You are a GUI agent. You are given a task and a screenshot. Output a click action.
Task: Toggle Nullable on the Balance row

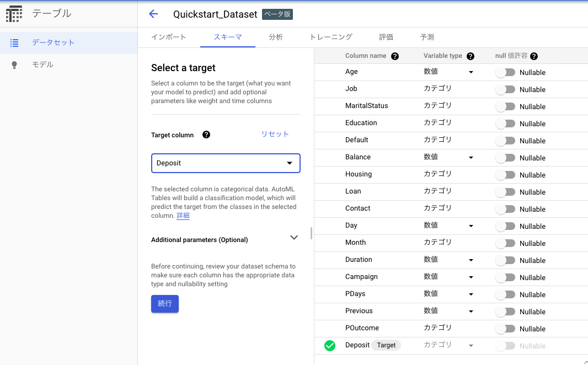tap(506, 158)
